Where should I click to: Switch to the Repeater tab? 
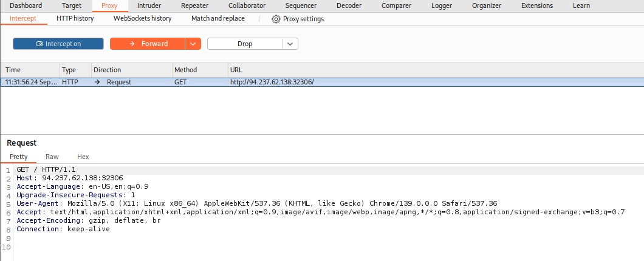coord(194,5)
